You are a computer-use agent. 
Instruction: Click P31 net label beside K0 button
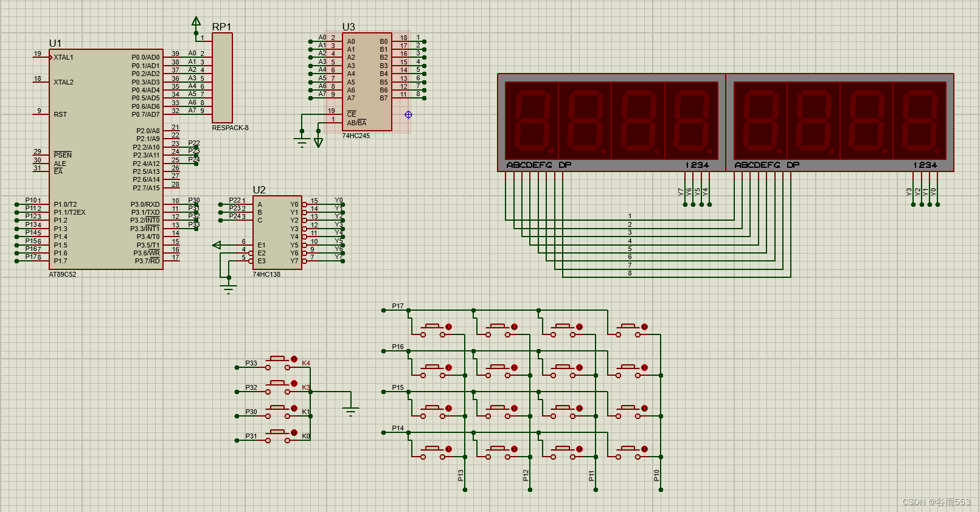tap(251, 436)
